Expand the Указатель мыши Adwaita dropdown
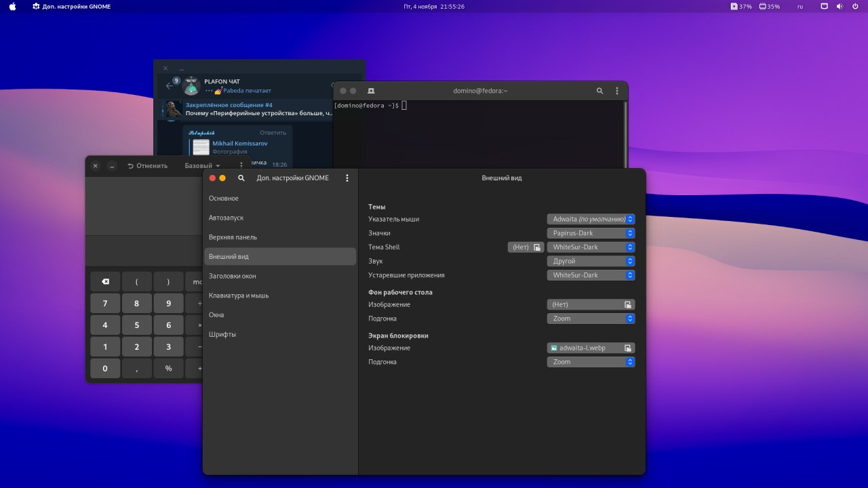868x488 pixels. (591, 219)
